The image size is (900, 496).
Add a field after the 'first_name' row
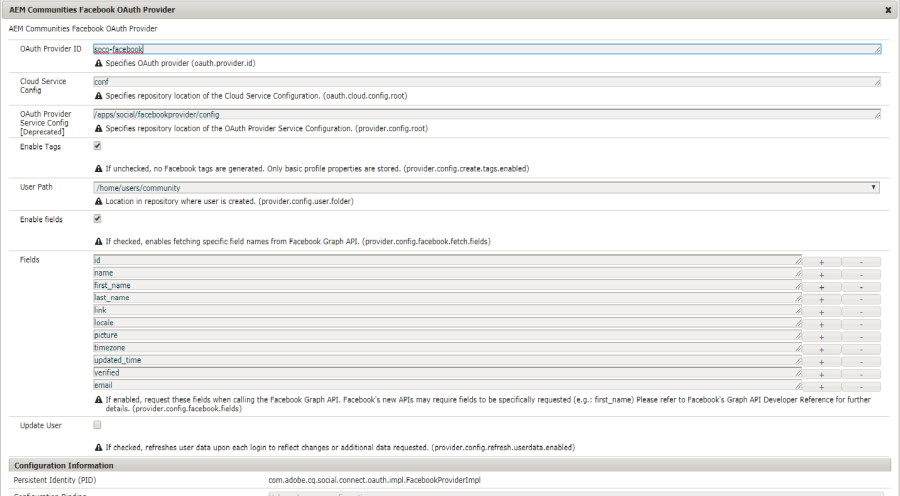click(821, 287)
